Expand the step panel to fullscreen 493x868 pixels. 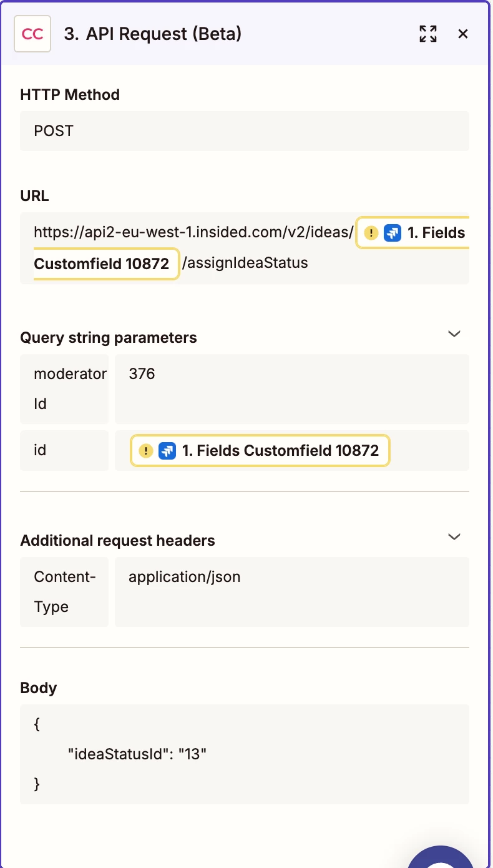(x=428, y=34)
